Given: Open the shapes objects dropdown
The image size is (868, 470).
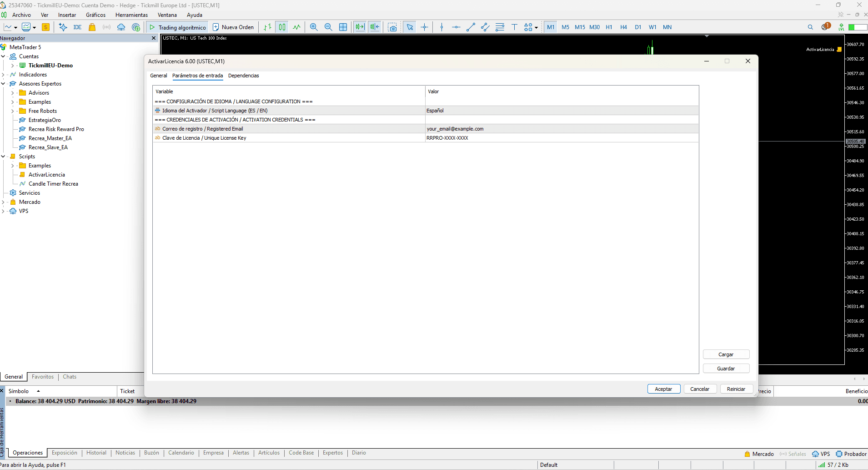Looking at the screenshot, I should (x=531, y=27).
